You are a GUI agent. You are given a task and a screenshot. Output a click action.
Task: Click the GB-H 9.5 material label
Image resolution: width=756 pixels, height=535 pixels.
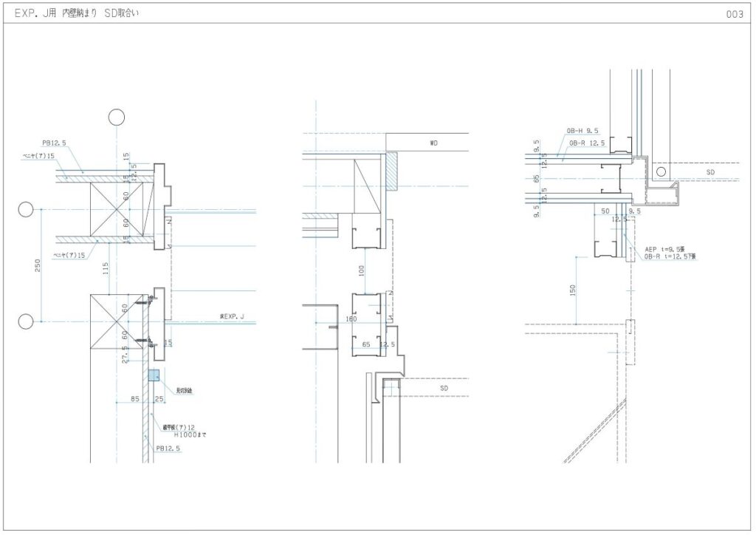[582, 130]
